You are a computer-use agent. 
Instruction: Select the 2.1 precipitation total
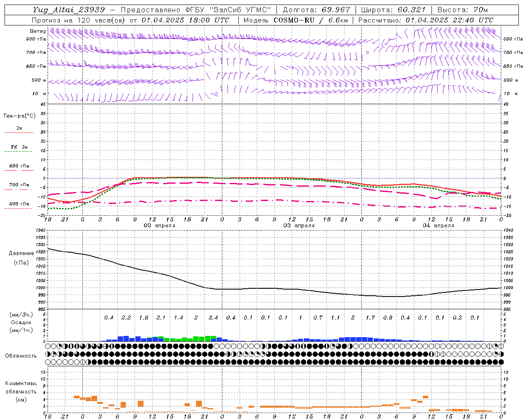pos(161,317)
